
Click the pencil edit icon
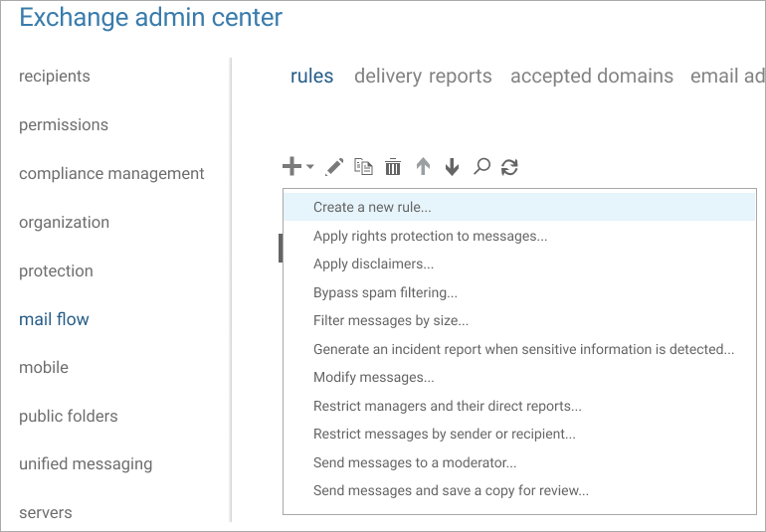coord(334,167)
